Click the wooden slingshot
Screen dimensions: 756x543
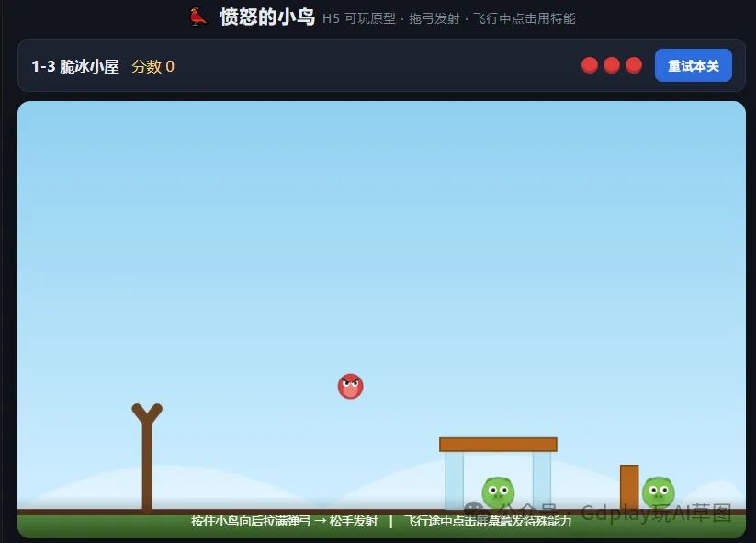[147, 458]
